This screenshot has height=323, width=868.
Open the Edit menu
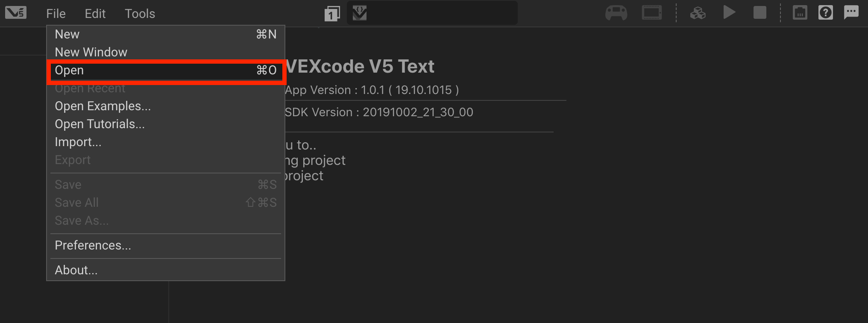coord(95,13)
